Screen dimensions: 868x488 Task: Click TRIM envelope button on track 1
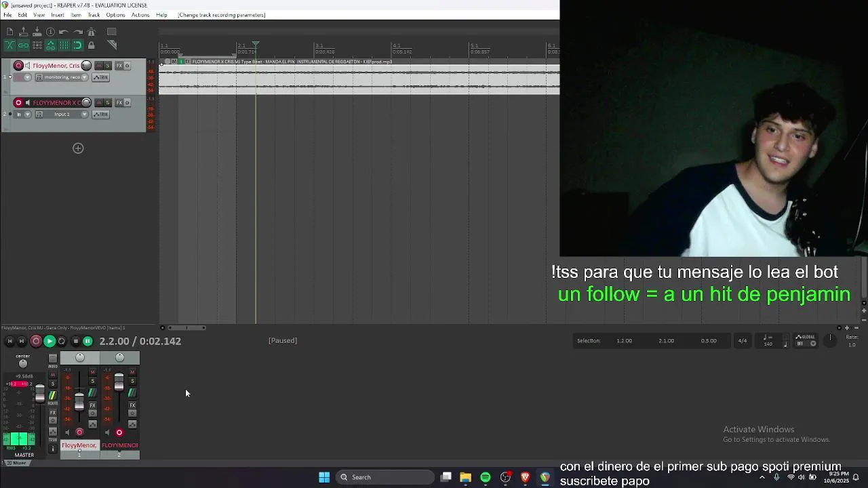pos(100,77)
